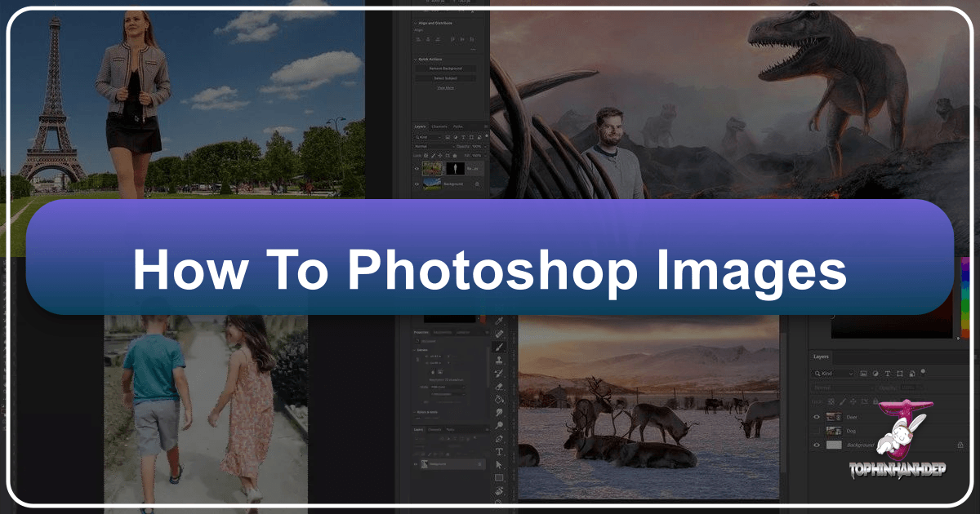The image size is (980, 514).
Task: Click the Remove Background button
Action: [x=445, y=69]
